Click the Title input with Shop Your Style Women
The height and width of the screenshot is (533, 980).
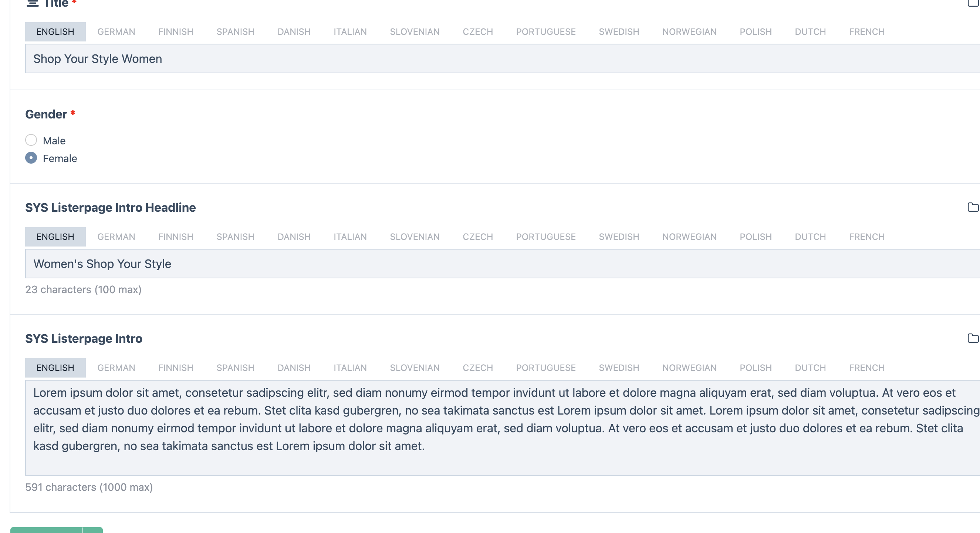click(x=502, y=58)
